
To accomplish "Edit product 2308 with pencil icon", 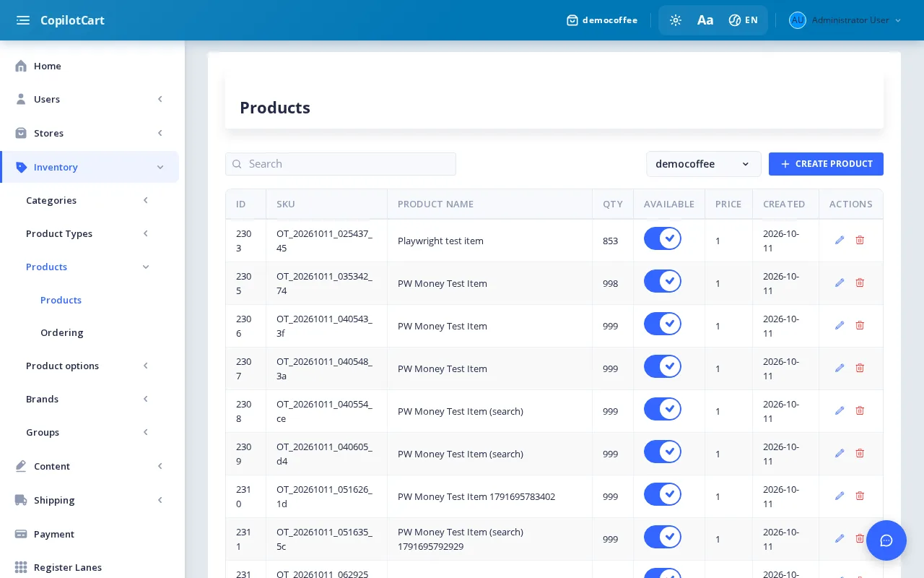I will 840,410.
